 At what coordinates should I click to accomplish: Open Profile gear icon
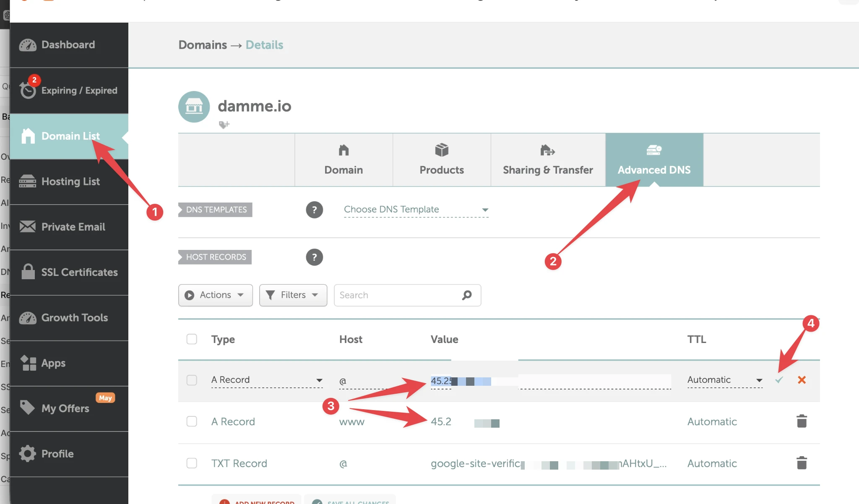[x=28, y=453]
